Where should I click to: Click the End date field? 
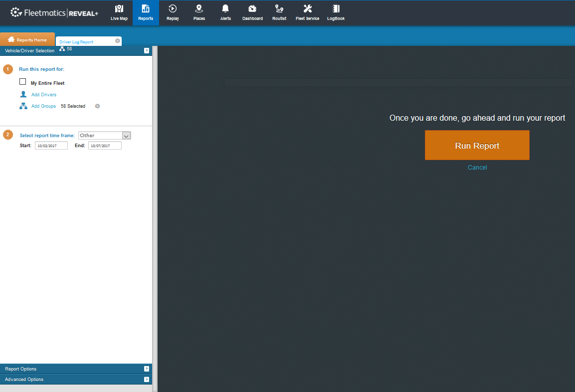tap(105, 146)
